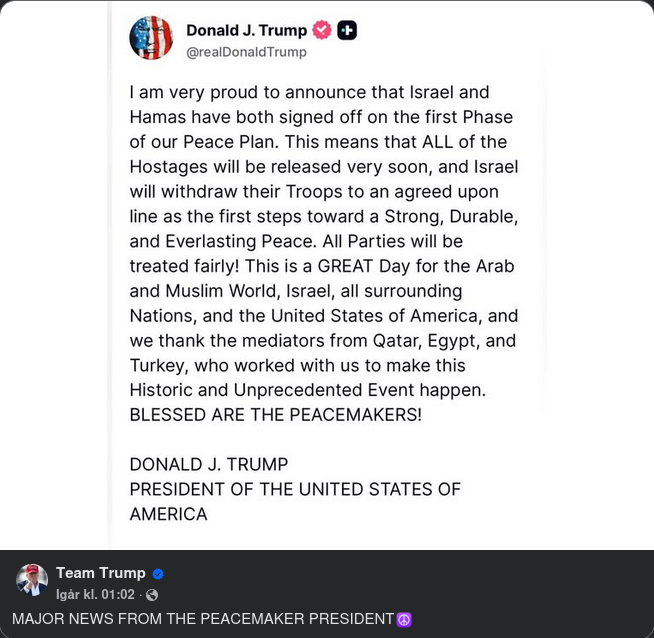The image size is (654, 638).
Task: Click the purple peace symbol emoji
Action: 404,620
